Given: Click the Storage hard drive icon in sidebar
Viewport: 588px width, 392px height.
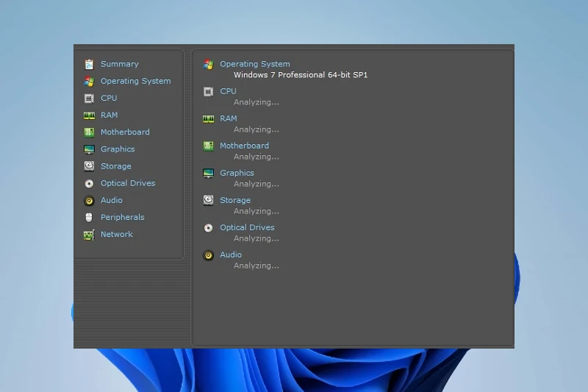Looking at the screenshot, I should point(89,166).
